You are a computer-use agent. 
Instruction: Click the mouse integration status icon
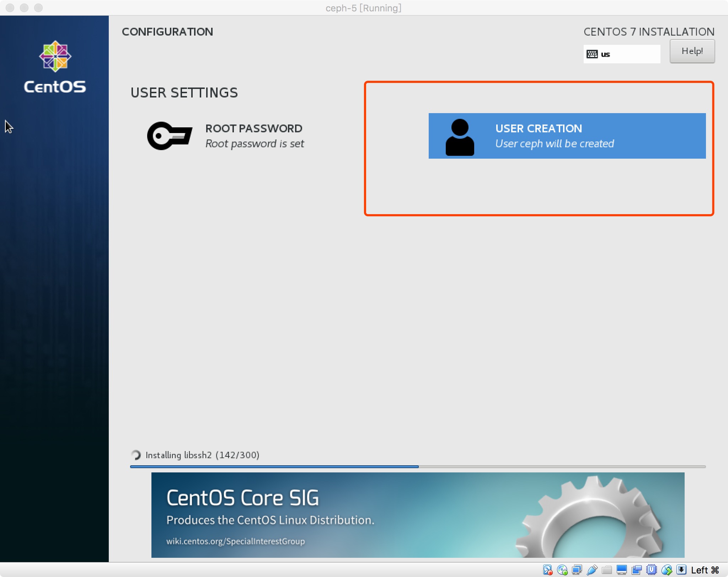(x=667, y=570)
